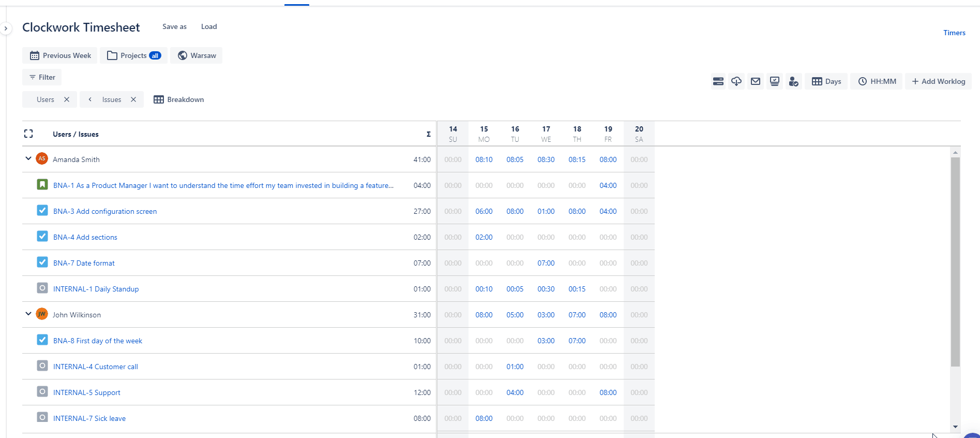Open the user approval icon

pos(794,81)
